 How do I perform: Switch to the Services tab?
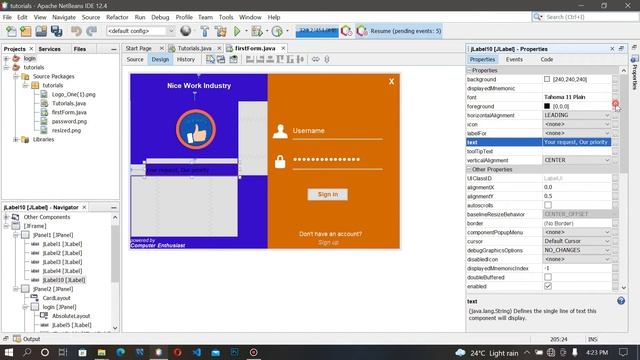(49, 49)
